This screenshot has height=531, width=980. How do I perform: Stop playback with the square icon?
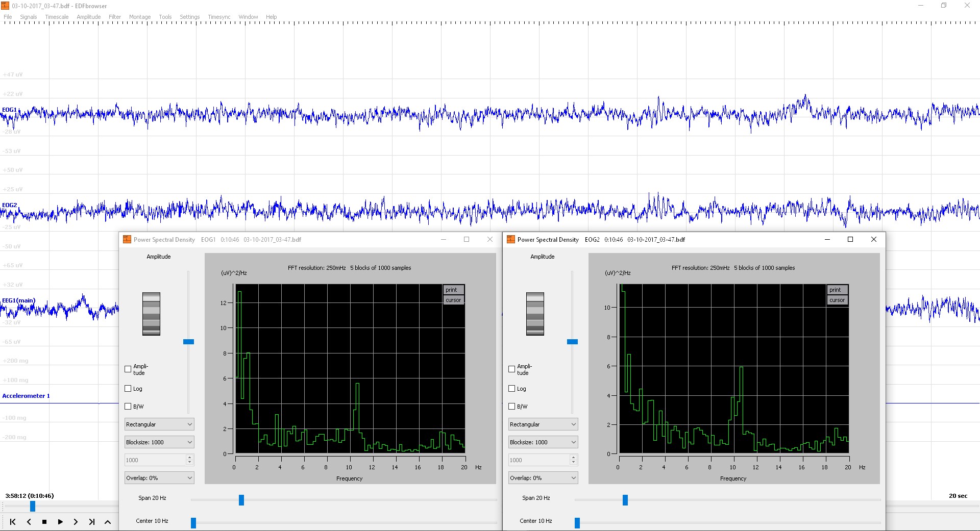tap(44, 522)
